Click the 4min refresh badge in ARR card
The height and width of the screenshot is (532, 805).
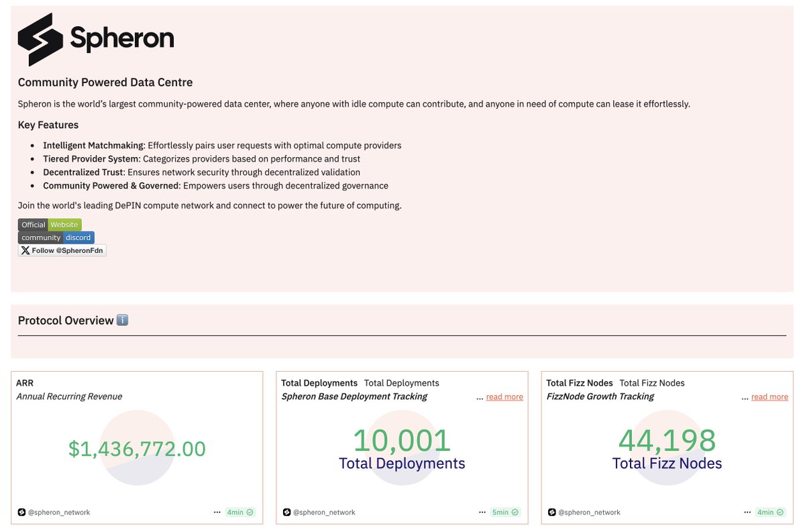click(x=240, y=512)
